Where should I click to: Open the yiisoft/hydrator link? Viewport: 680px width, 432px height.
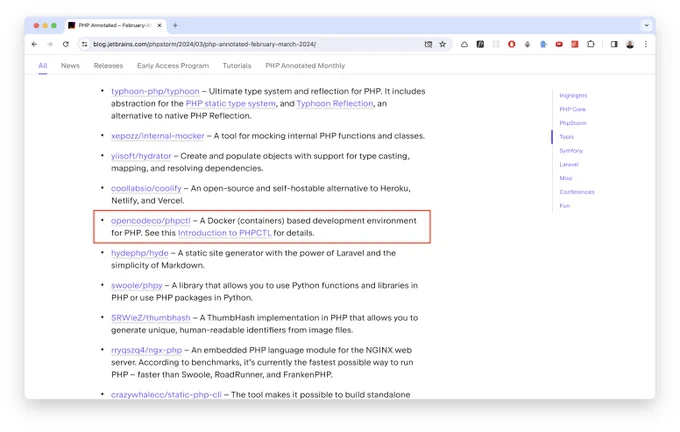coord(141,156)
